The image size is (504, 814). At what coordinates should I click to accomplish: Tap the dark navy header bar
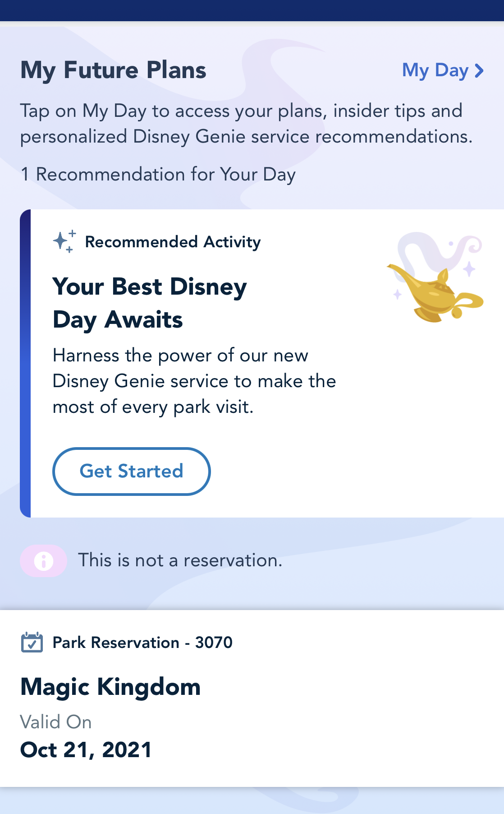tap(252, 10)
